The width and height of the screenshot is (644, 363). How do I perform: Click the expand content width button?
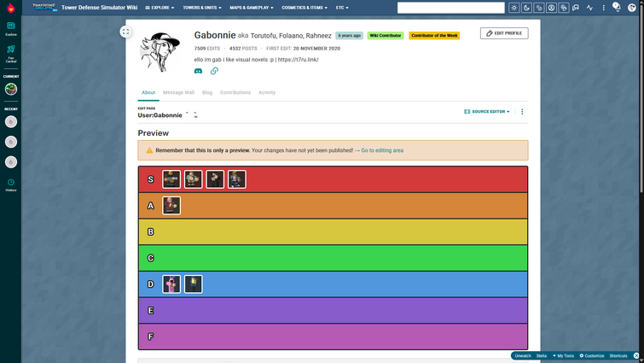125,32
